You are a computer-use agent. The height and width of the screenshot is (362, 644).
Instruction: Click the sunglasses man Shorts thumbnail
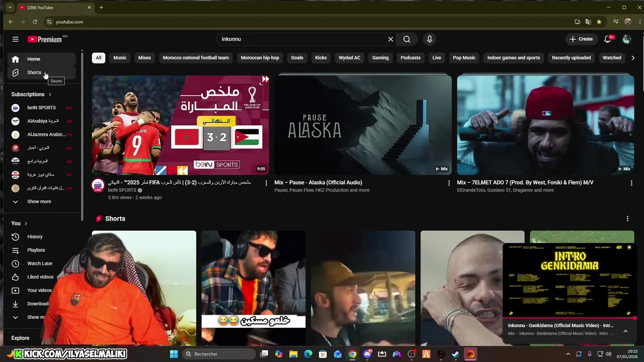point(254,288)
